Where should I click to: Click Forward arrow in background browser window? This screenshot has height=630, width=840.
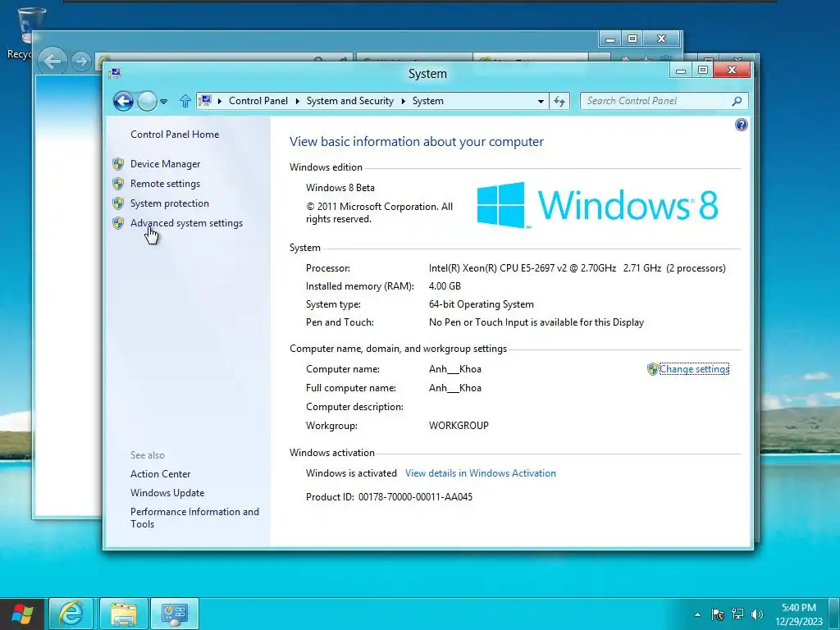pyautogui.click(x=81, y=62)
